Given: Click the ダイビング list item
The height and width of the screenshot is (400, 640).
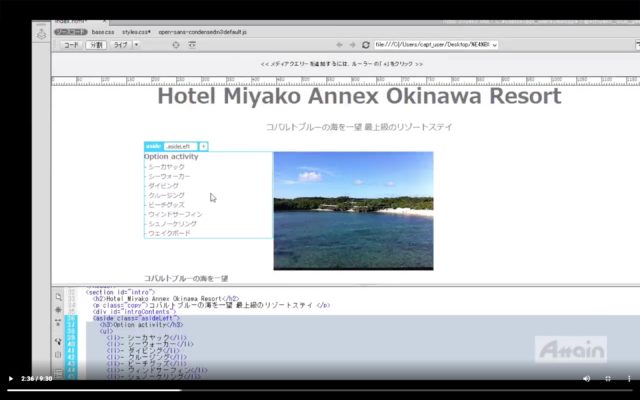Looking at the screenshot, I should click(x=163, y=186).
